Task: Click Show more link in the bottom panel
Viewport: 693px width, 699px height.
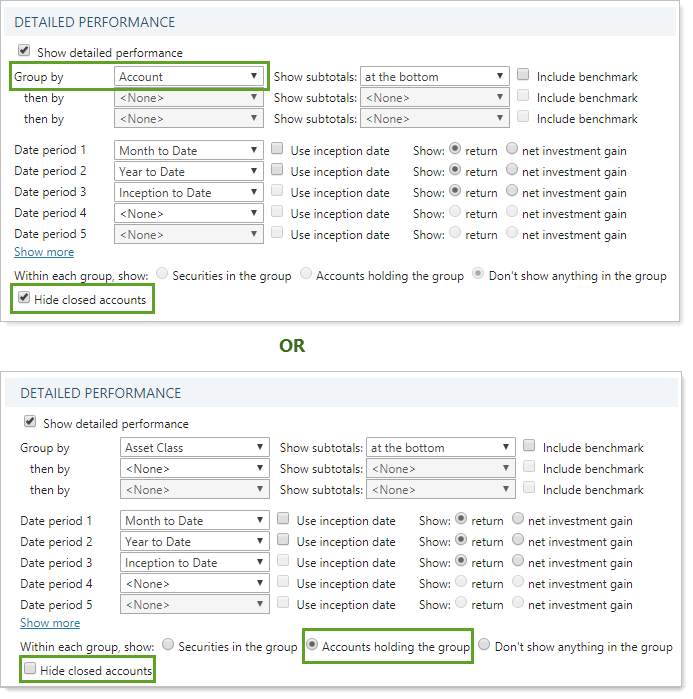Action: (50, 623)
